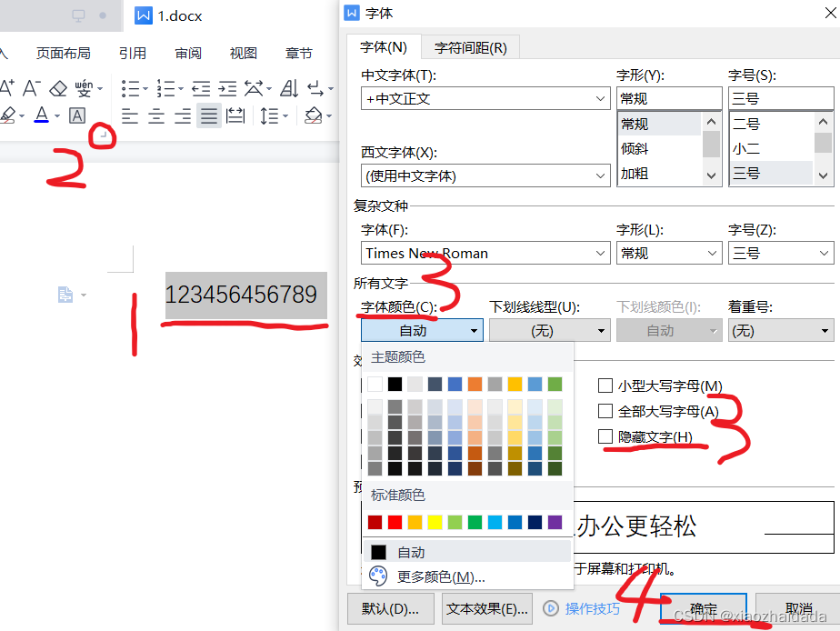Screen dimensions: 840x631
Task: Click the character border A icon
Action: click(x=77, y=115)
